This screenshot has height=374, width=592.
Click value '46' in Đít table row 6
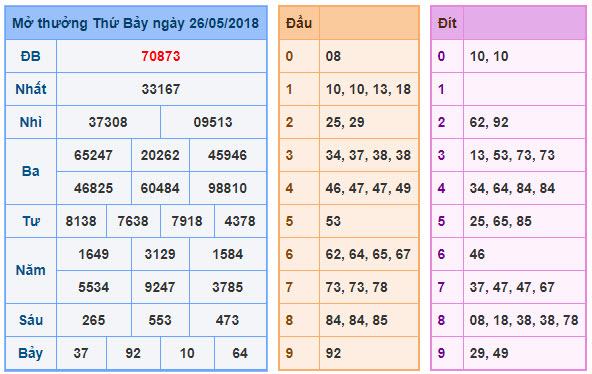[477, 254]
